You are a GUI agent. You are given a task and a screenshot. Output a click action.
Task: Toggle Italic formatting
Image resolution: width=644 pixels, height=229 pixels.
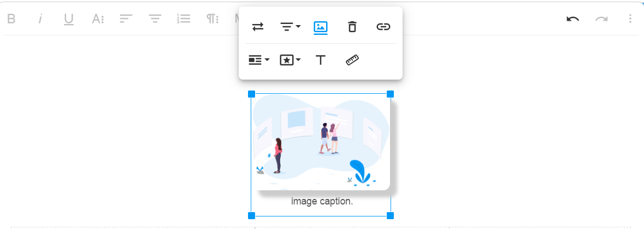click(40, 19)
